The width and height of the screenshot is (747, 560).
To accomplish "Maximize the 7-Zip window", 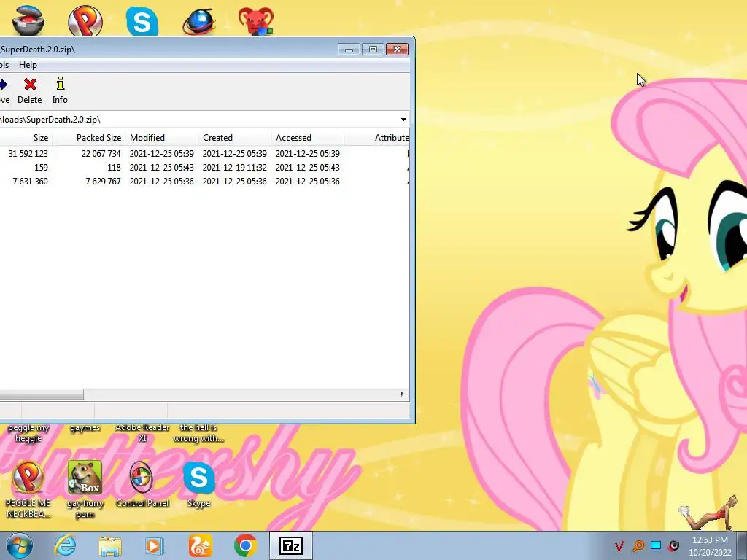I will point(373,49).
